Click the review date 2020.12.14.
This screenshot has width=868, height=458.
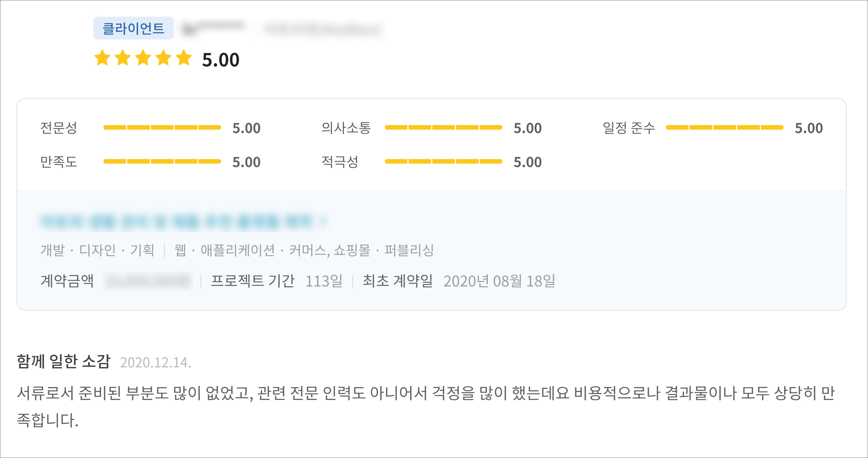click(155, 363)
